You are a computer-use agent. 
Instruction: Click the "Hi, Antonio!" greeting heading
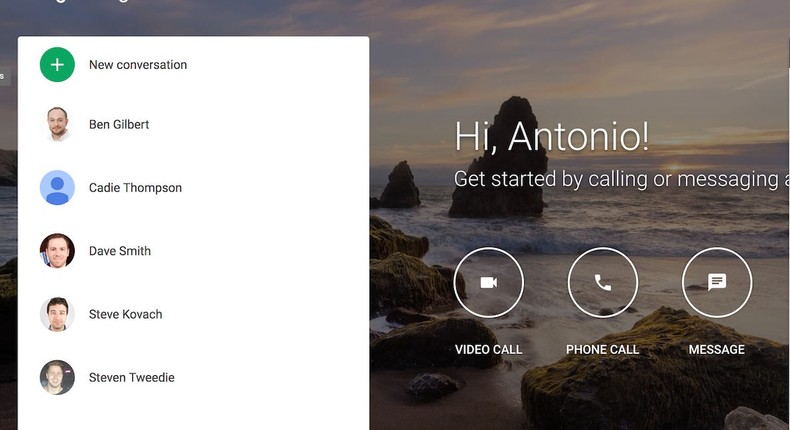552,136
